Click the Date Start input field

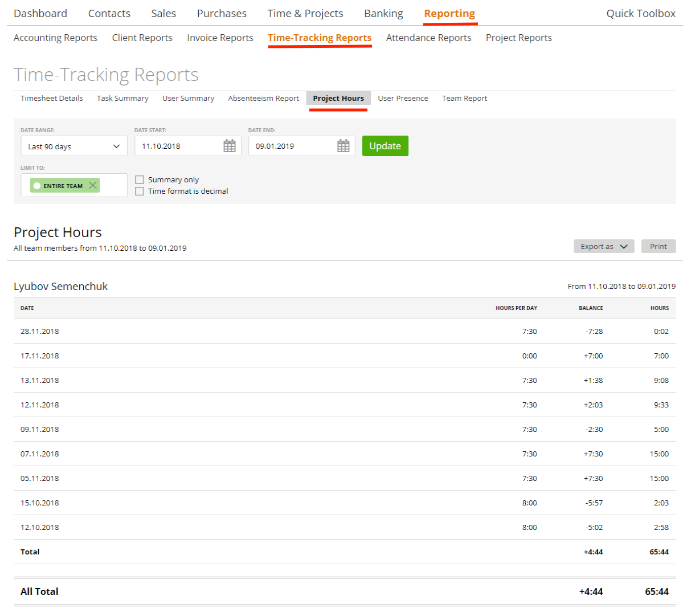click(x=177, y=146)
